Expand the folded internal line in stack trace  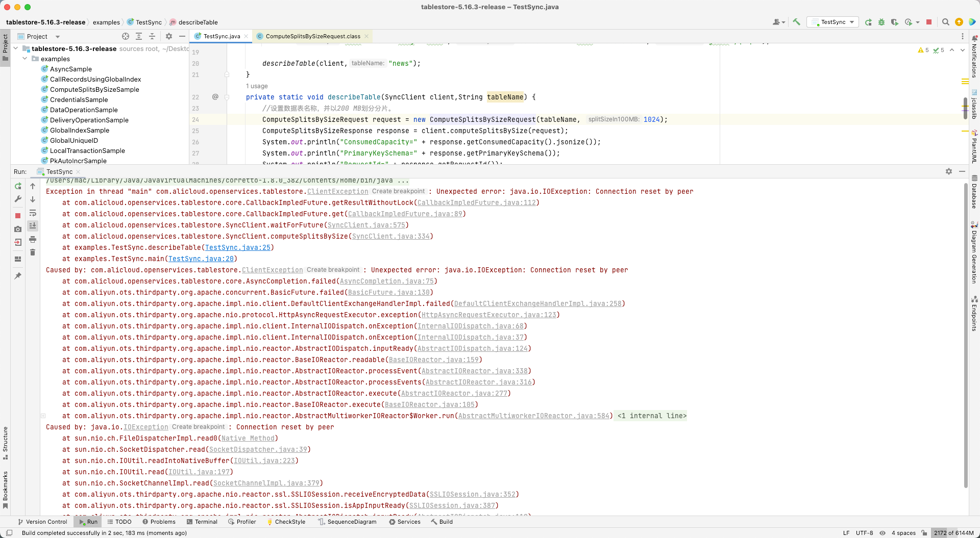pos(43,416)
